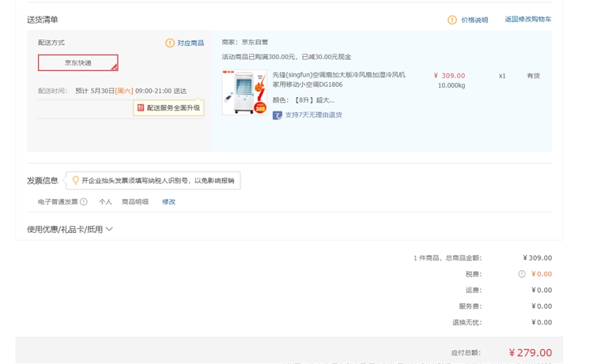Click the 有货 stock status

tap(533, 76)
